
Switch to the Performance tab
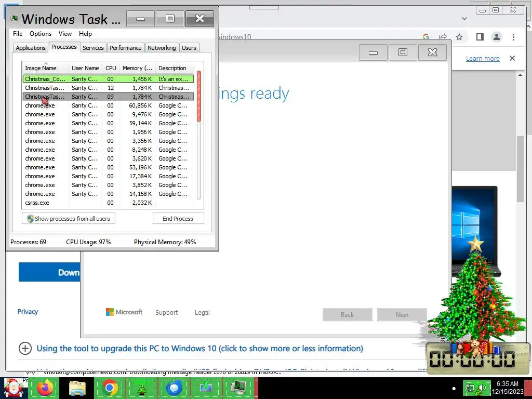point(126,48)
